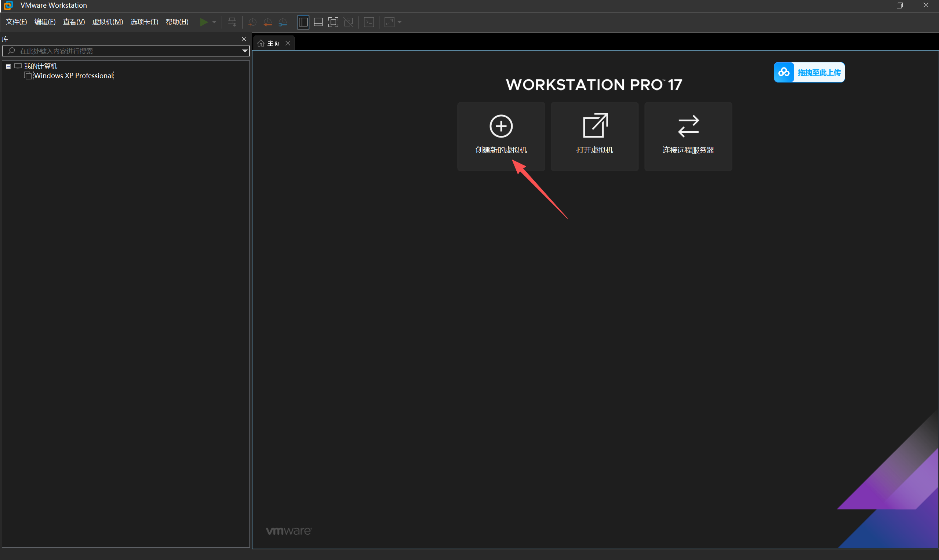939x560 pixels.
Task: Click the console view terminal icon
Action: point(369,22)
